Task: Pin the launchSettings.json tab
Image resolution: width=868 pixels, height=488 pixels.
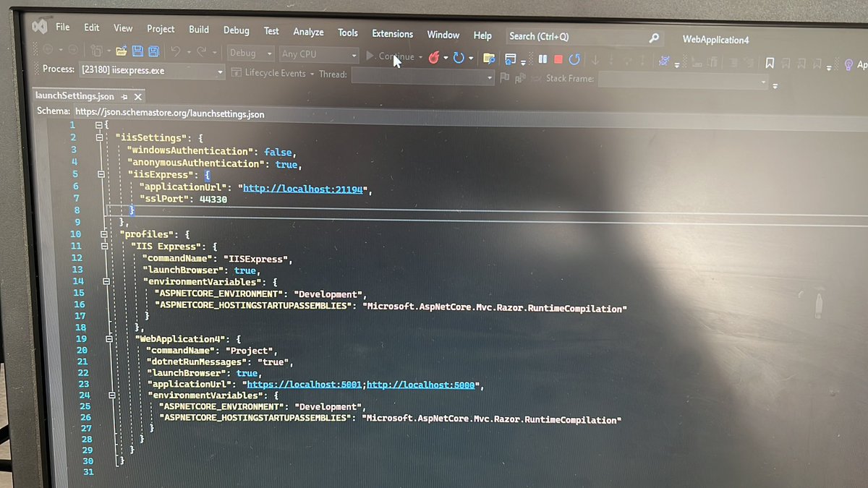Action: pyautogui.click(x=124, y=96)
